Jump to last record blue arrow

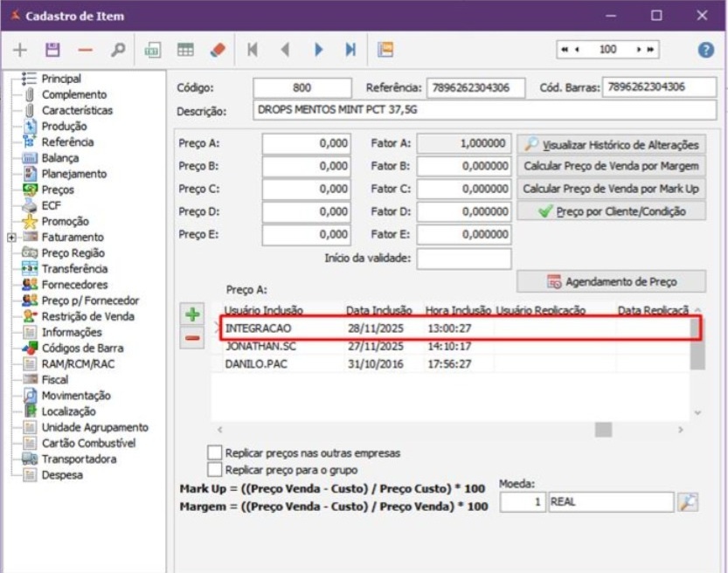[x=350, y=50]
